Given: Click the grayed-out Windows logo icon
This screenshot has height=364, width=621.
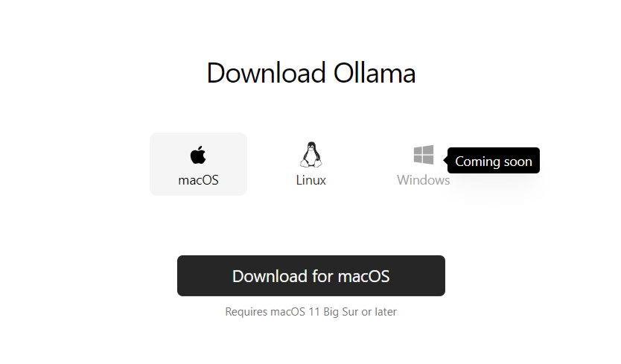Looking at the screenshot, I should pyautogui.click(x=424, y=155).
